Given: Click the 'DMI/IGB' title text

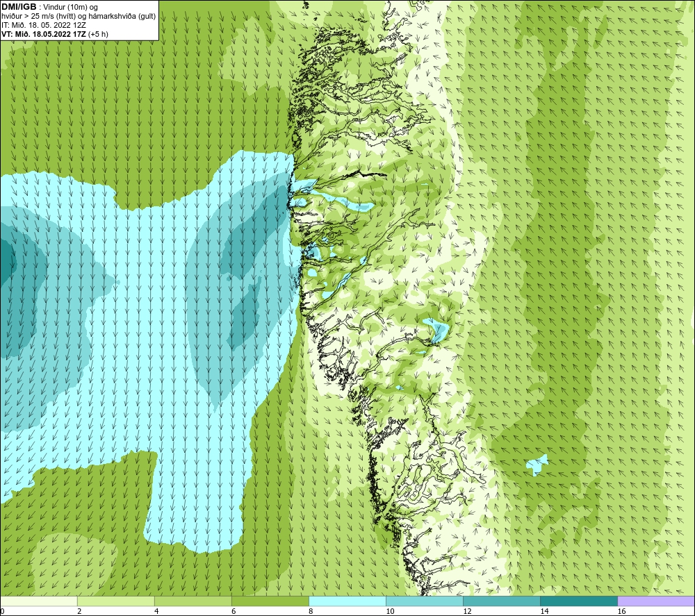Looking at the screenshot, I should pos(19,7).
